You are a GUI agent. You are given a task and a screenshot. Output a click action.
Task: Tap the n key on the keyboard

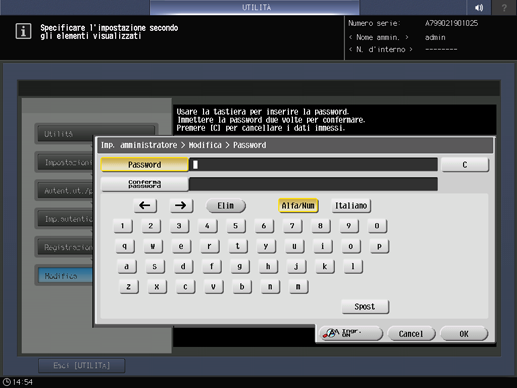pyautogui.click(x=270, y=287)
